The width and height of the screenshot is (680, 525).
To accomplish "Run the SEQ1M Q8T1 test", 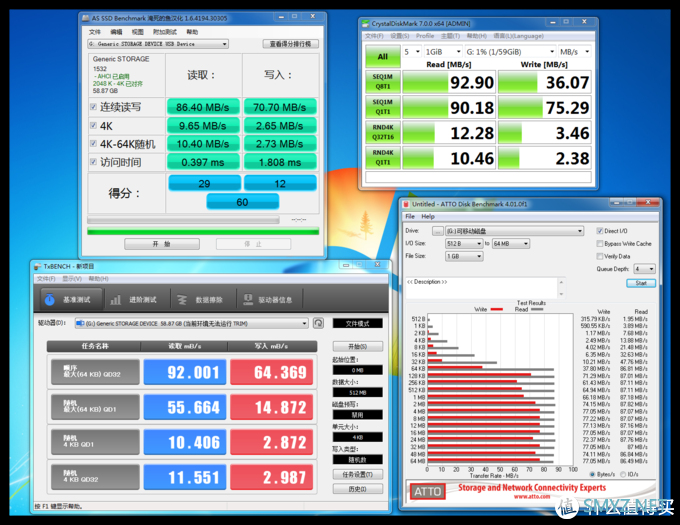I will pyautogui.click(x=382, y=82).
